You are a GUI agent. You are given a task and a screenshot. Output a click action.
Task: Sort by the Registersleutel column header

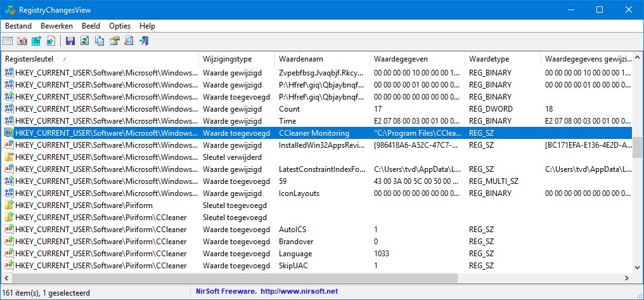tap(100, 59)
